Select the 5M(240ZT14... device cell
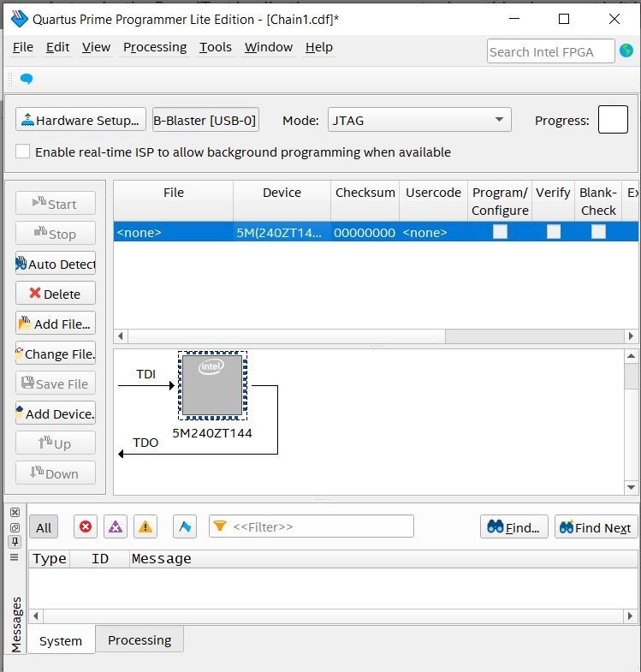The width and height of the screenshot is (641, 672). tap(282, 232)
